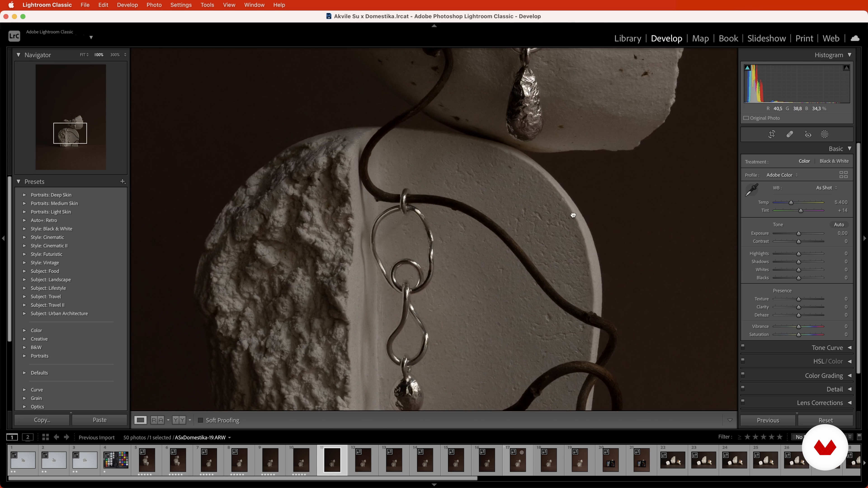Open the Masking tool

pos(825,135)
